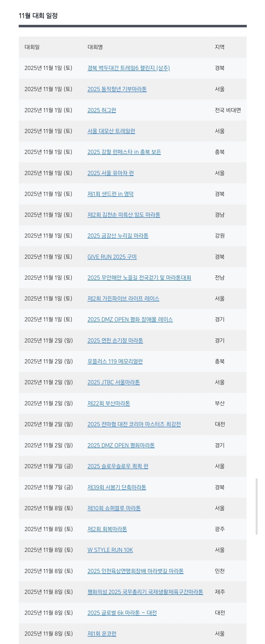This screenshot has width=265, height=644.
Task: Open 서울 대모산 트레일런 event page
Action: coord(111,131)
